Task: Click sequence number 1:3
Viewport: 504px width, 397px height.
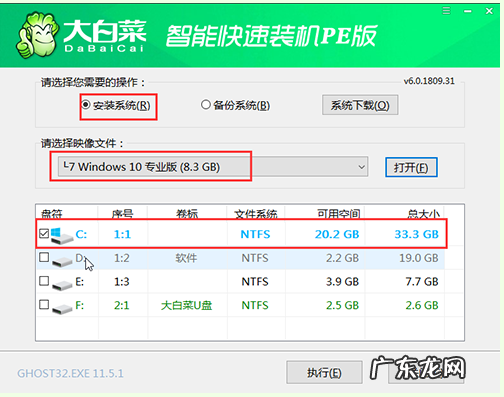Action: (x=122, y=282)
